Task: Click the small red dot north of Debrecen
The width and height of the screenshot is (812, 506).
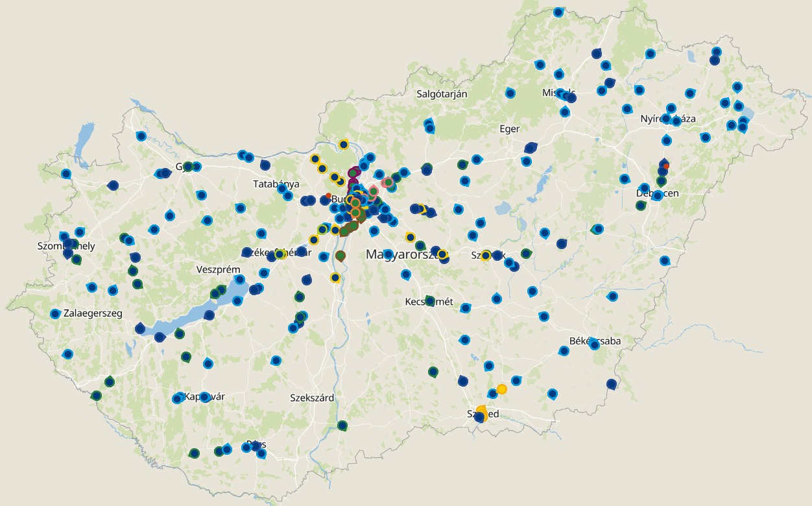Action: [x=666, y=166]
